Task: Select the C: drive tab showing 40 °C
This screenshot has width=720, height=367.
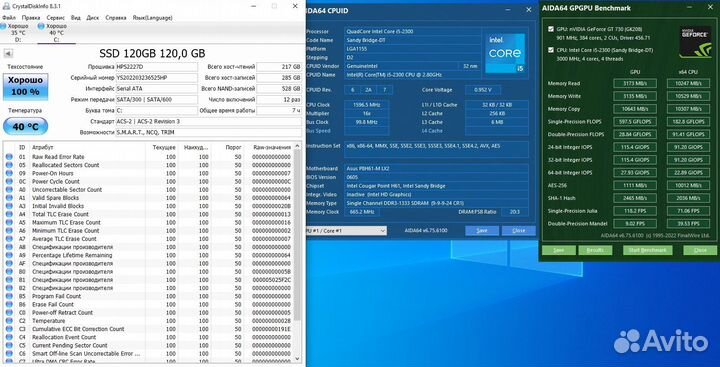Action: tap(56, 33)
